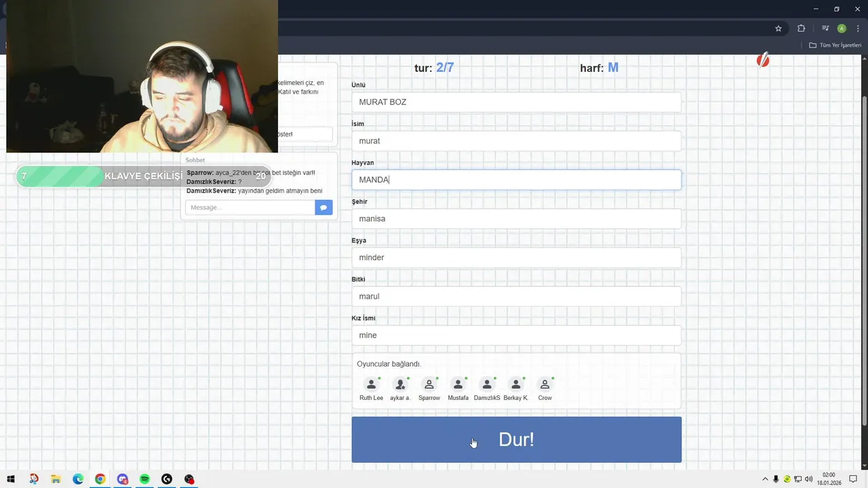Click aykar a. player avatar
The height and width of the screenshot is (488, 868).
point(400,385)
